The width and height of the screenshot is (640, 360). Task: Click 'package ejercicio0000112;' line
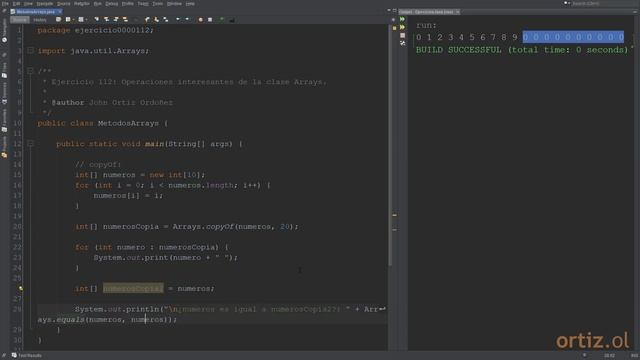coord(96,30)
